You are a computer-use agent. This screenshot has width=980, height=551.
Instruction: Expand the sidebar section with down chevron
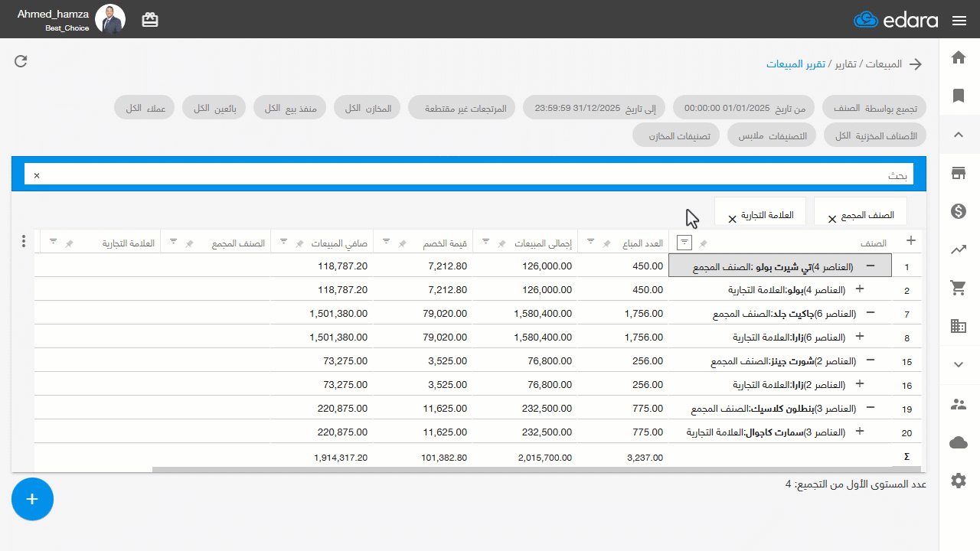pos(959,364)
